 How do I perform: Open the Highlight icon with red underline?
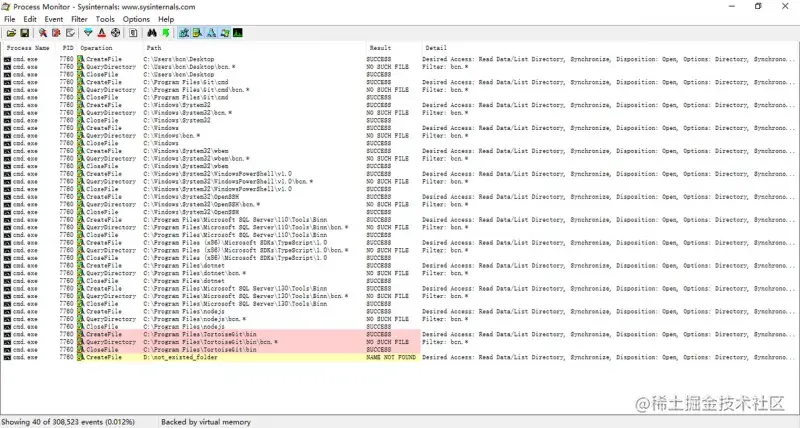102,33
